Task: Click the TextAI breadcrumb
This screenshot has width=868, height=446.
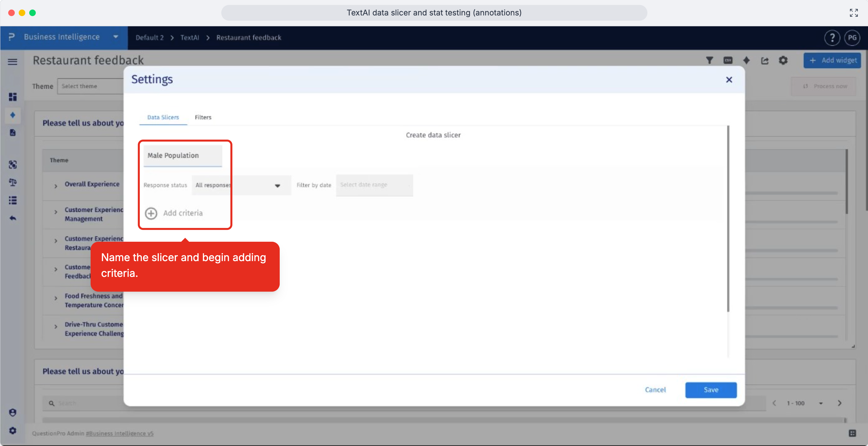Action: click(190, 37)
